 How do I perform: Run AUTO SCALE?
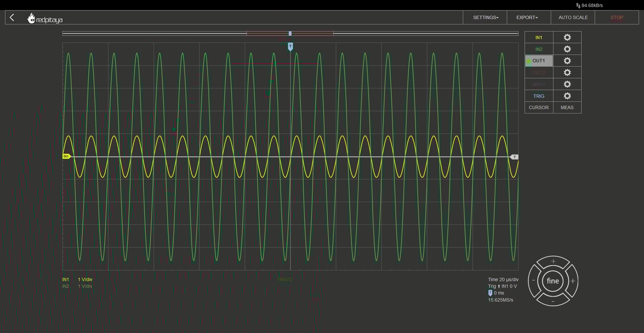[x=573, y=17]
